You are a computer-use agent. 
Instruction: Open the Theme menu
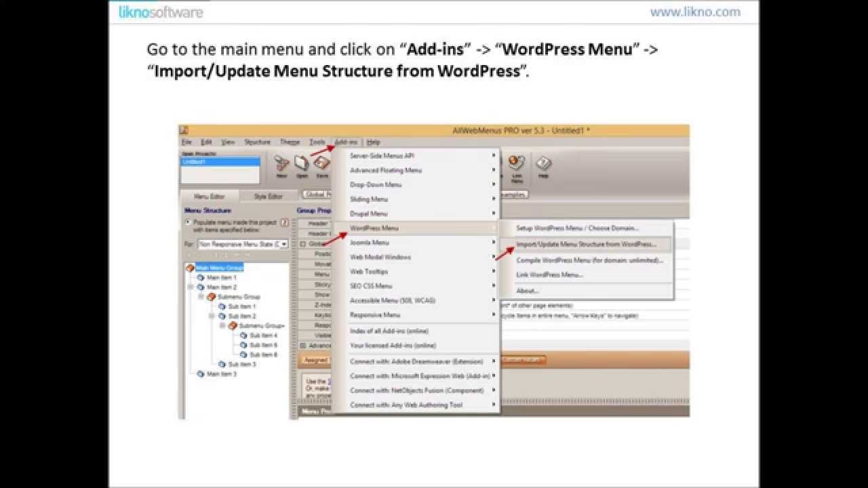290,142
